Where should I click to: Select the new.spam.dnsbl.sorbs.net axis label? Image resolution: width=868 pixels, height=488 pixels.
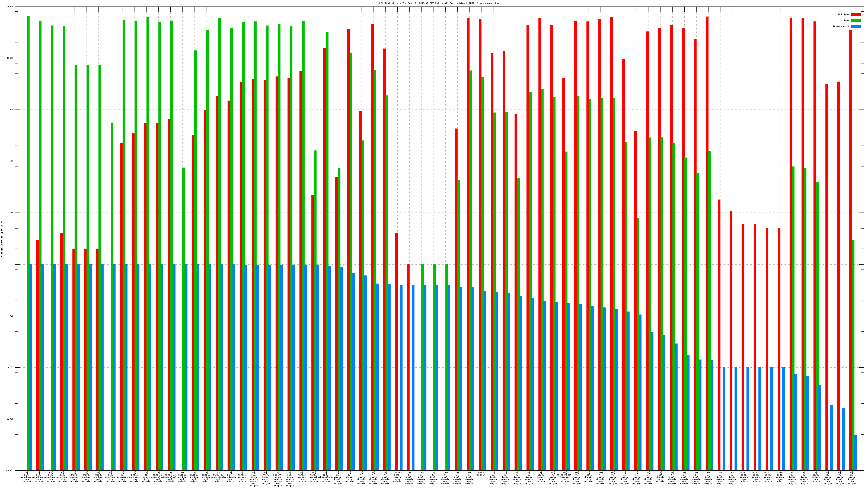click(x=254, y=479)
